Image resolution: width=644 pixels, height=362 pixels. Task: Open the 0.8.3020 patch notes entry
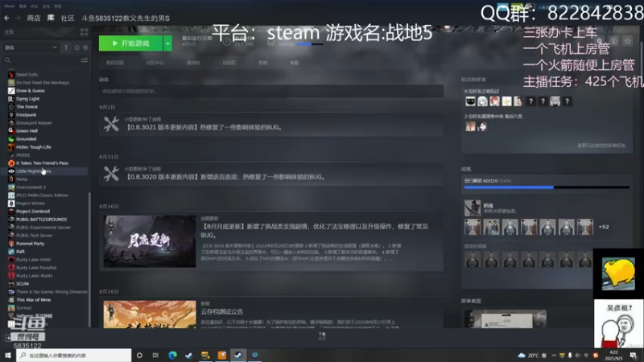click(x=271, y=174)
